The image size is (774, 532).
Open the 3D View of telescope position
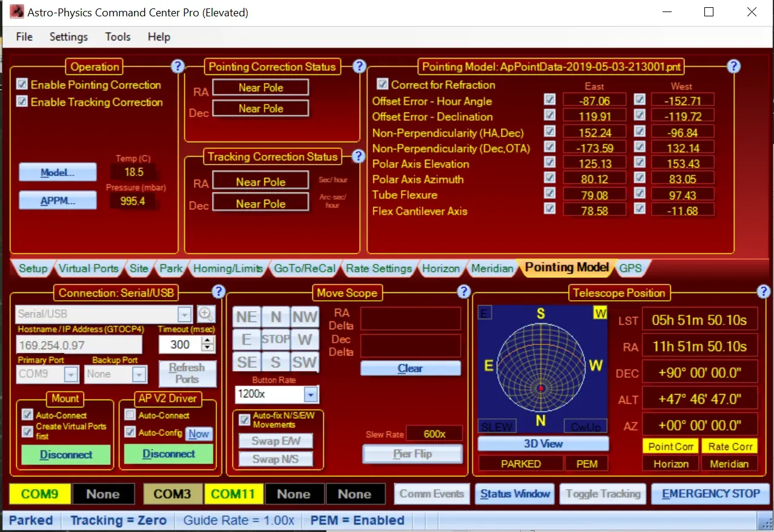coord(542,444)
